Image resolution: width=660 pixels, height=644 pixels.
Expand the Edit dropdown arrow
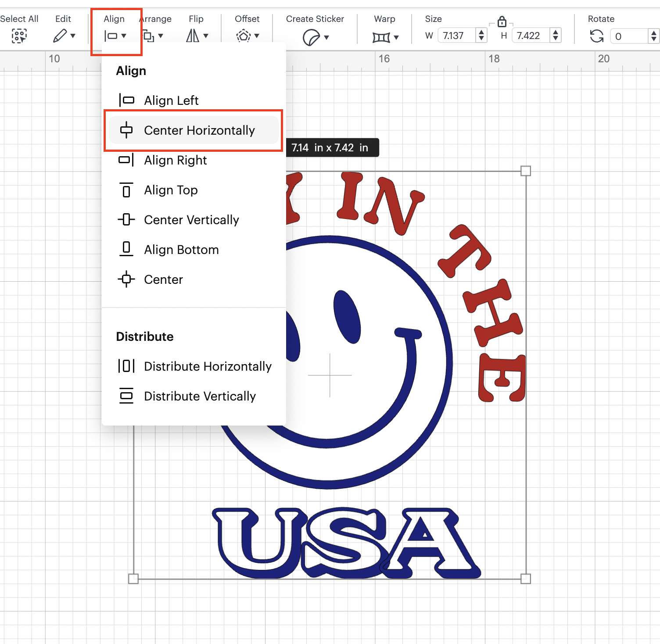[x=73, y=36]
